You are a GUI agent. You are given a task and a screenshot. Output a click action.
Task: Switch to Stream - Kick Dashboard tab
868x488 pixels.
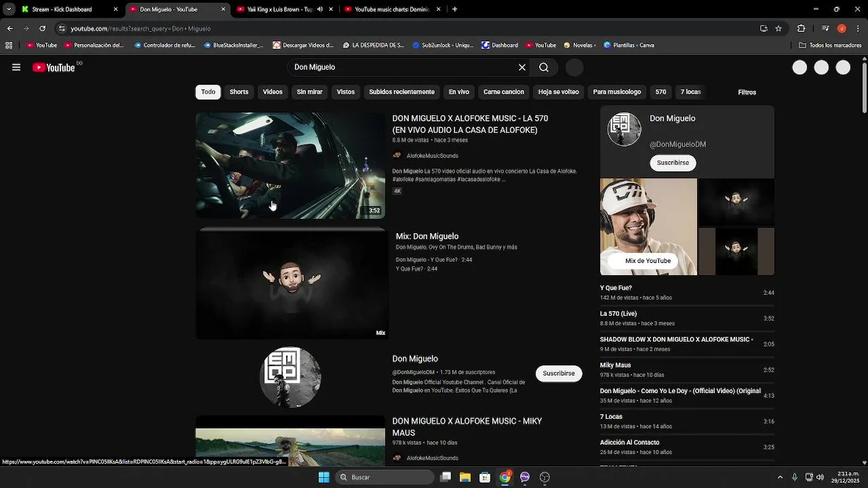tap(70, 9)
